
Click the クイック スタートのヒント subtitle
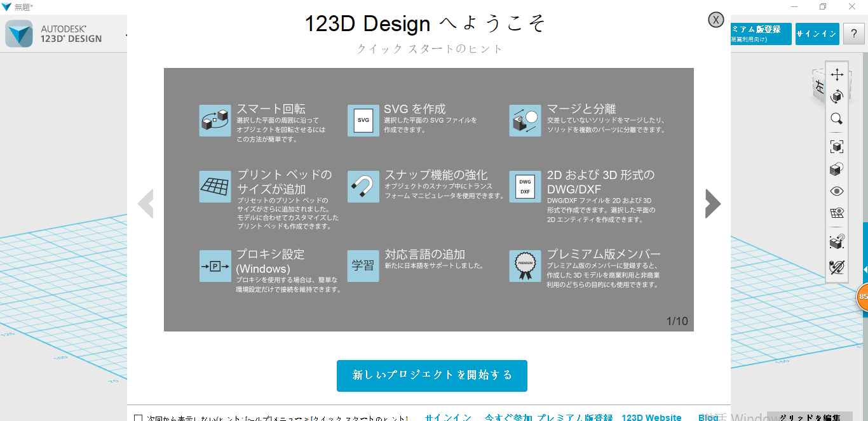point(430,49)
